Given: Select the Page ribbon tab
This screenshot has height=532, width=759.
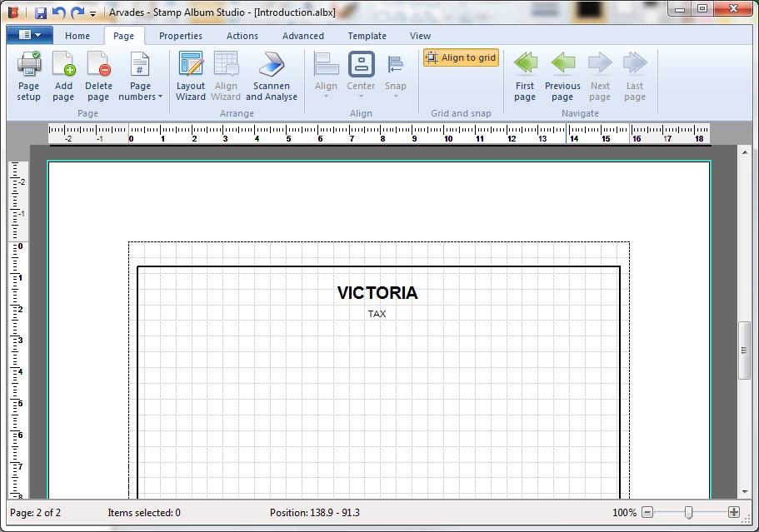Looking at the screenshot, I should 123,36.
